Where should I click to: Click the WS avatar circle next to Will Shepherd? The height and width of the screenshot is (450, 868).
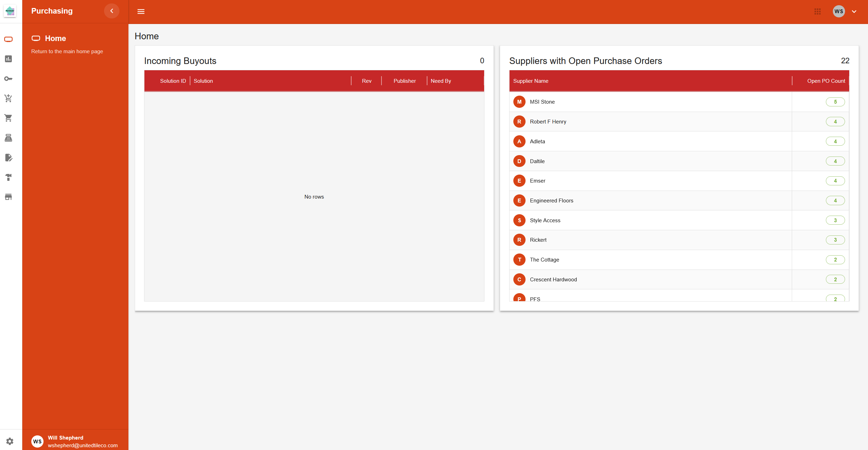[38, 441]
